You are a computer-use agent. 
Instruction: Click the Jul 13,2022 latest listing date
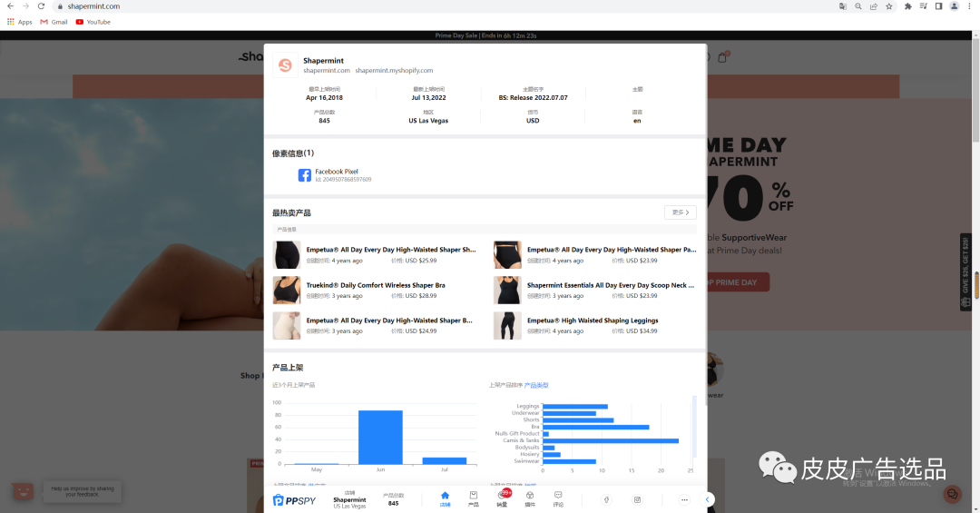click(428, 97)
